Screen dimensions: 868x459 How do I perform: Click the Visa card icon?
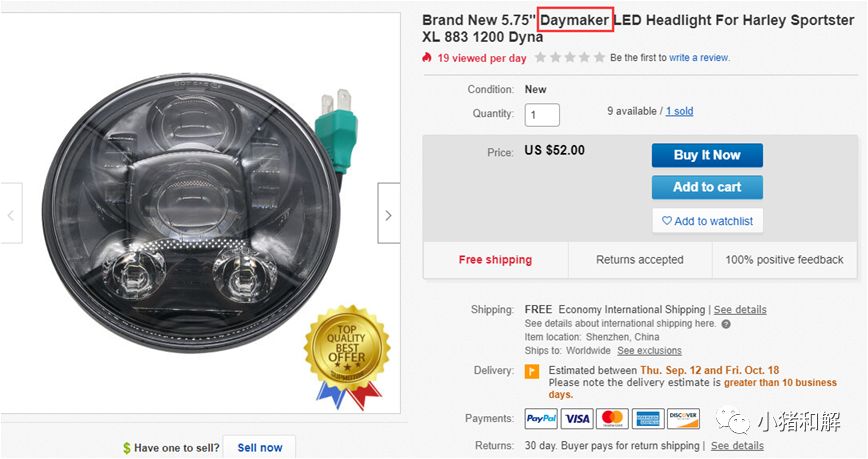pos(577,418)
